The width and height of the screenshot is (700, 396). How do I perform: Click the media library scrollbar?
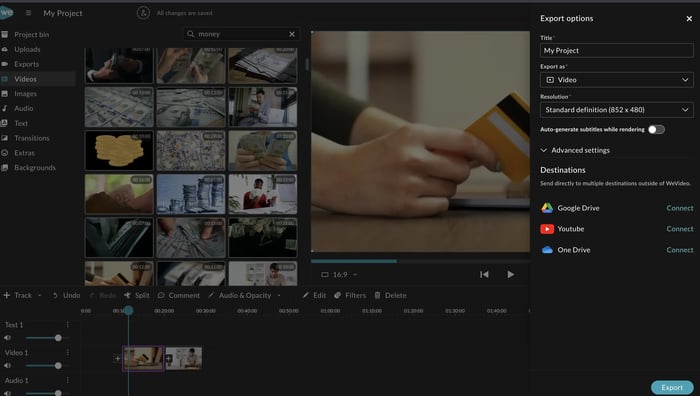tap(307, 65)
